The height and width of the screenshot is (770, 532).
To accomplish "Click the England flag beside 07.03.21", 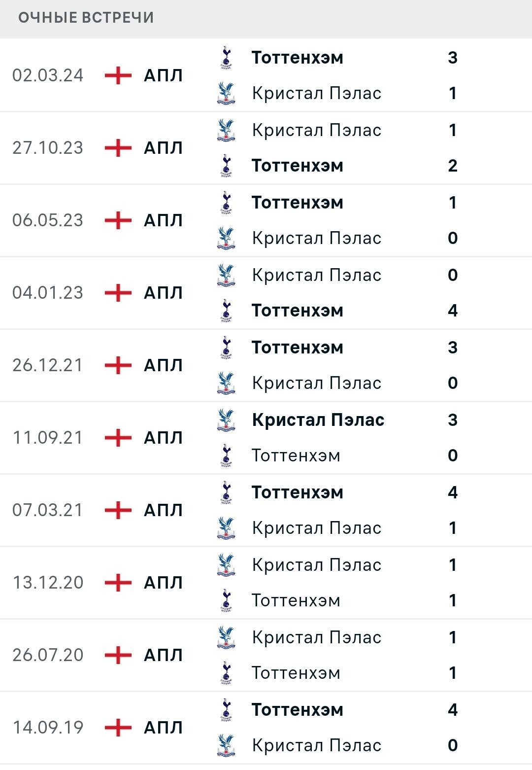I will pyautogui.click(x=118, y=510).
